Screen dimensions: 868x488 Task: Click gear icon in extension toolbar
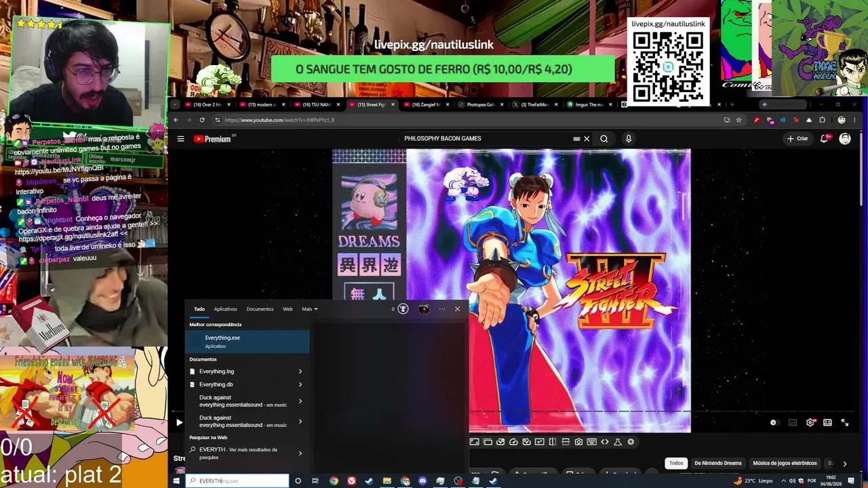click(631, 442)
